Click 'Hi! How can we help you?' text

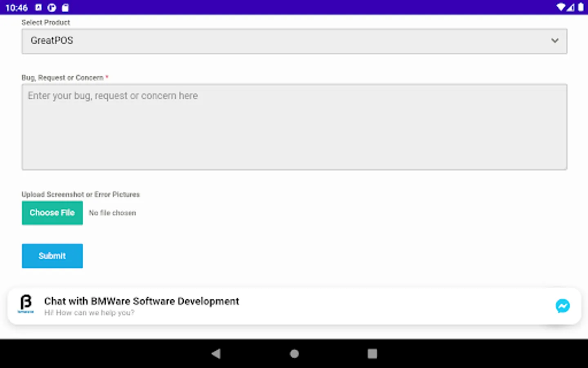click(89, 313)
